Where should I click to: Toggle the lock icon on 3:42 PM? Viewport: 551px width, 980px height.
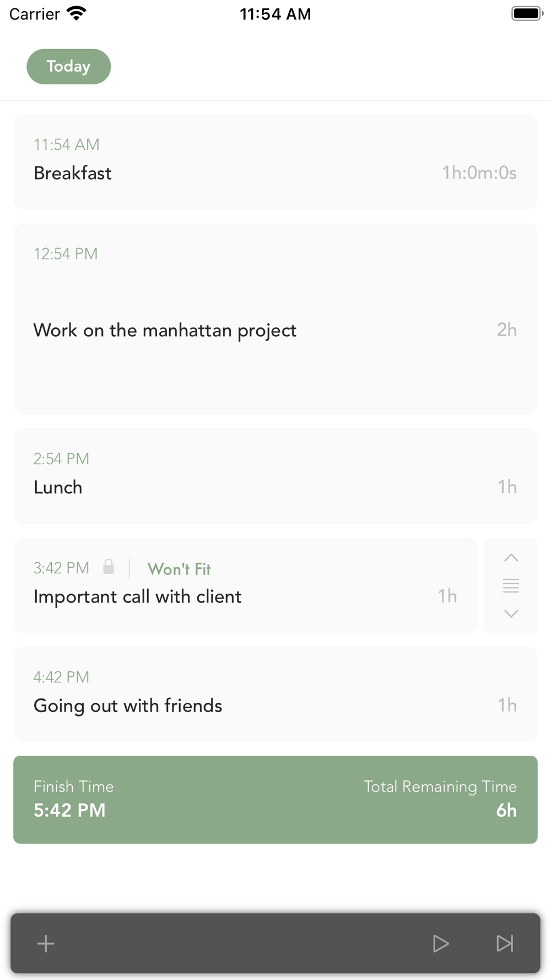109,567
